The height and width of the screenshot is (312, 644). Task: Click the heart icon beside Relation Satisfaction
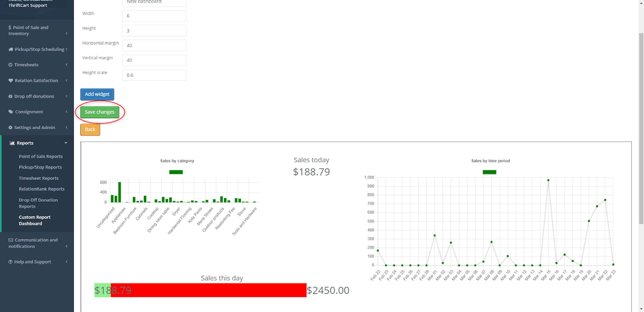11,80
